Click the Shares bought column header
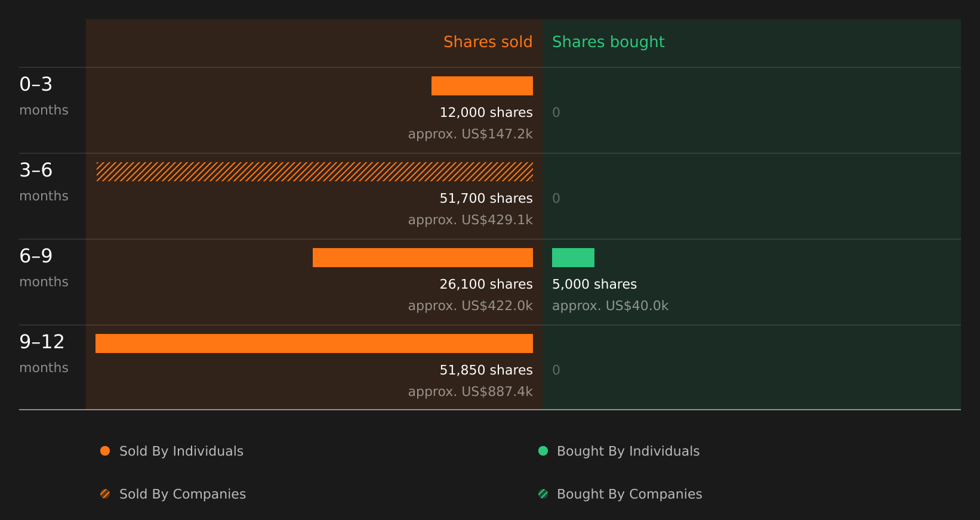This screenshot has height=520, width=980. tap(608, 42)
